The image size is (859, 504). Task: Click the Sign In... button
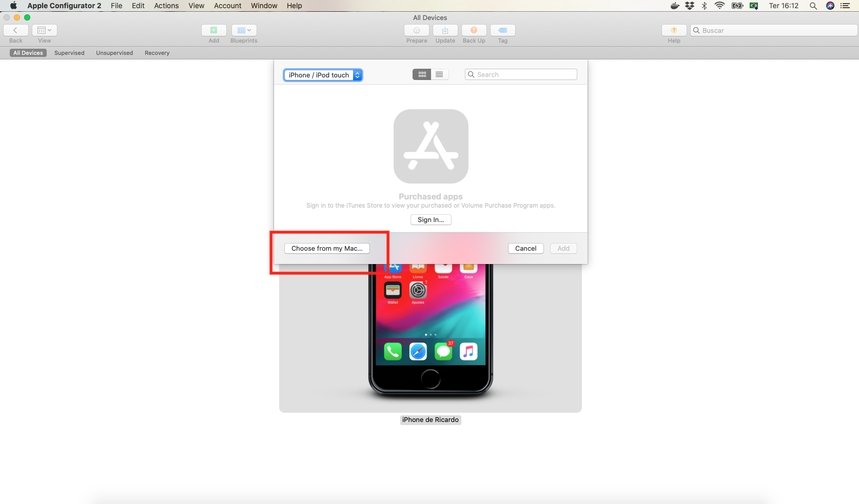tap(431, 220)
